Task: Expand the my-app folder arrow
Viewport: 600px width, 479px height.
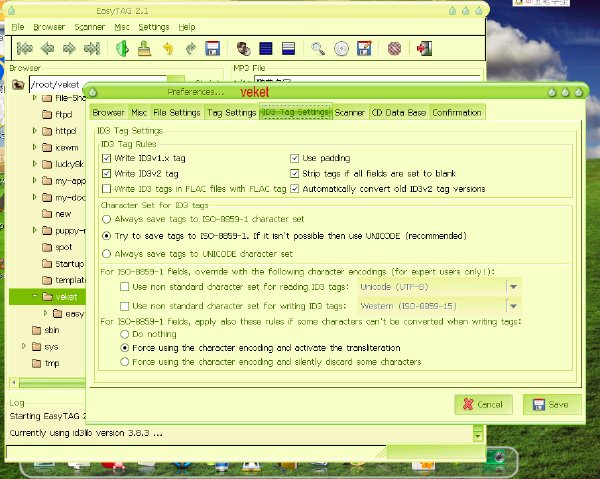Action: (x=34, y=180)
